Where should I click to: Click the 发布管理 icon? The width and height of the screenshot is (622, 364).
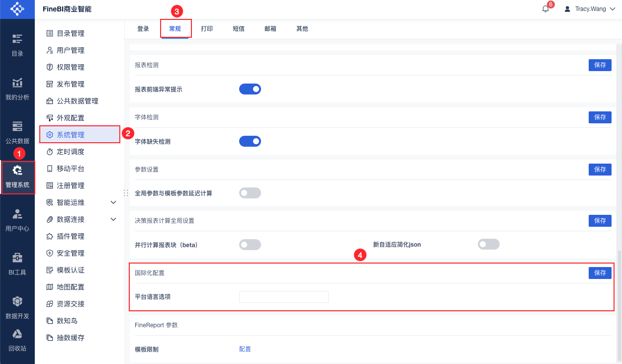[x=49, y=84]
